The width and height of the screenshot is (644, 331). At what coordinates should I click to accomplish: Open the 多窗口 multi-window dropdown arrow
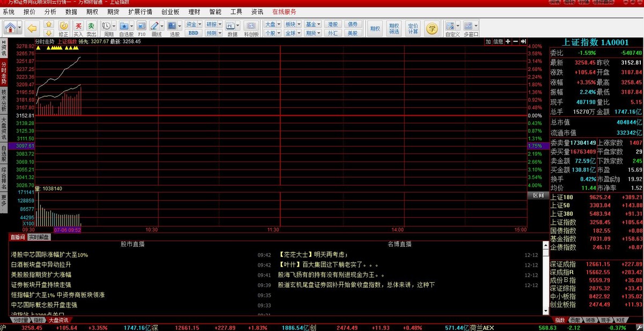(476, 25)
